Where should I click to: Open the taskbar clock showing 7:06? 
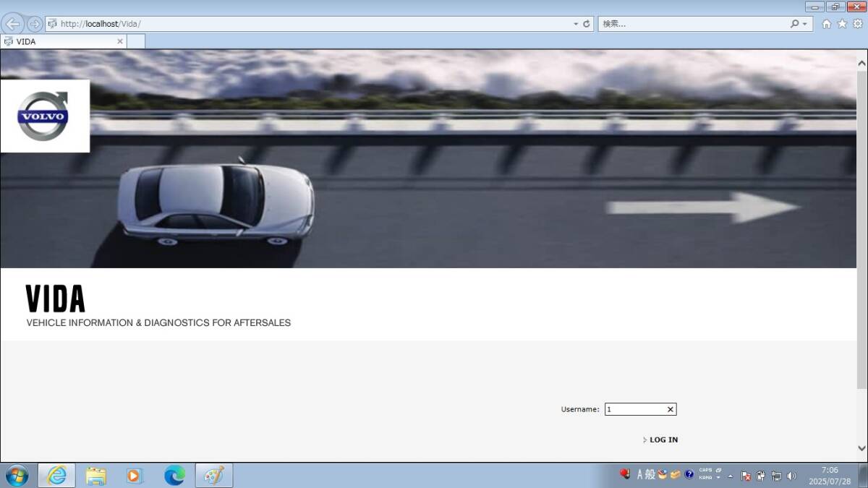pos(829,476)
